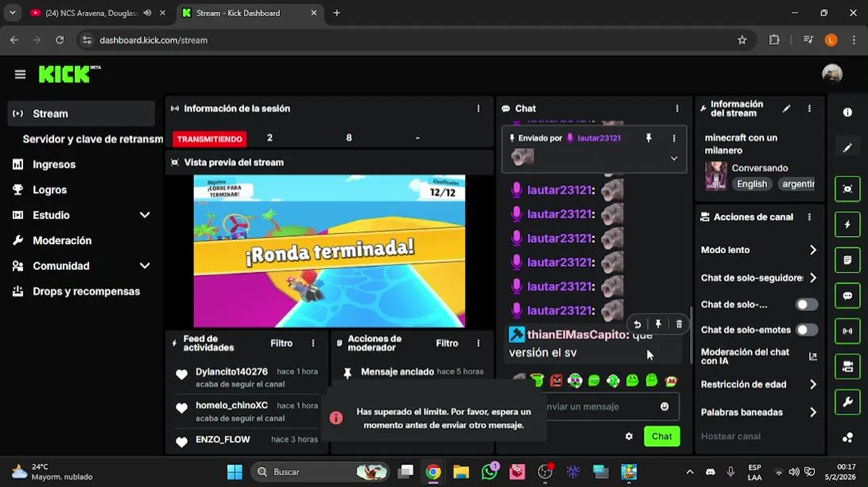Open Restricción de edad settings
Viewport: 868px width, 487px height.
pos(758,384)
